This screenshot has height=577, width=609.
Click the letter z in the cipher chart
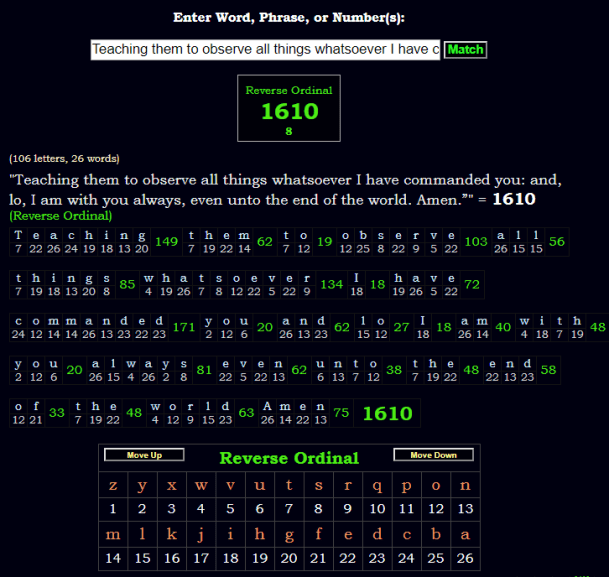click(x=113, y=486)
